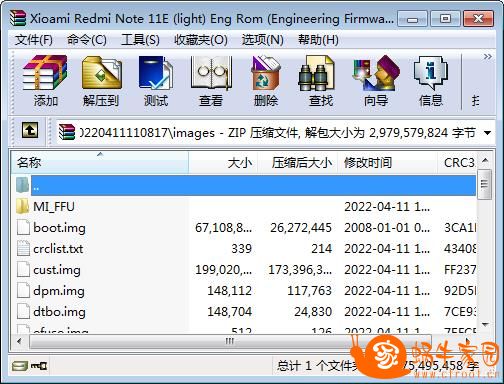
Task: Click the WinRAR title bar application icon
Action: click(x=18, y=18)
